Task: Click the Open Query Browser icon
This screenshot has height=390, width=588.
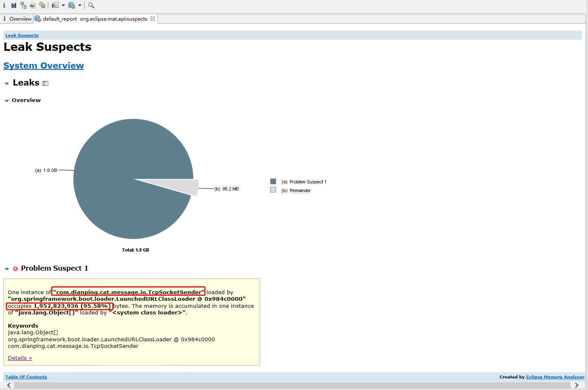Action: coord(71,5)
